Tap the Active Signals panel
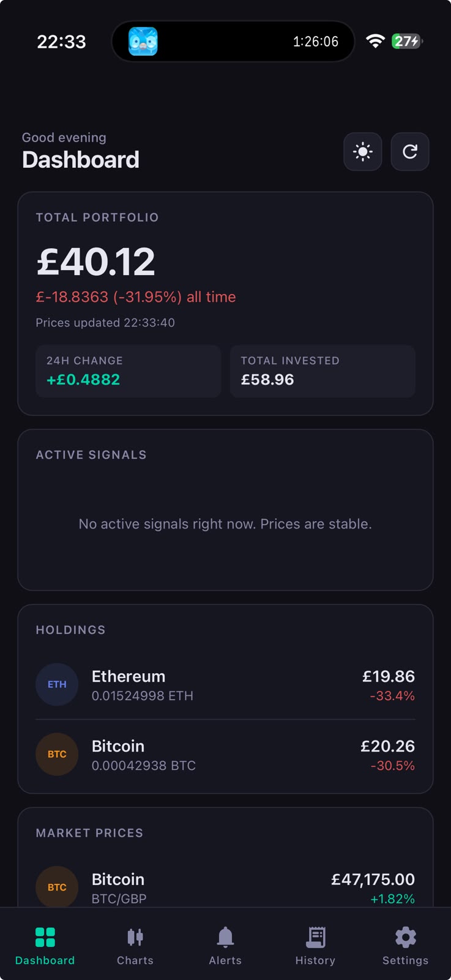This screenshot has height=980, width=451. pyautogui.click(x=225, y=510)
